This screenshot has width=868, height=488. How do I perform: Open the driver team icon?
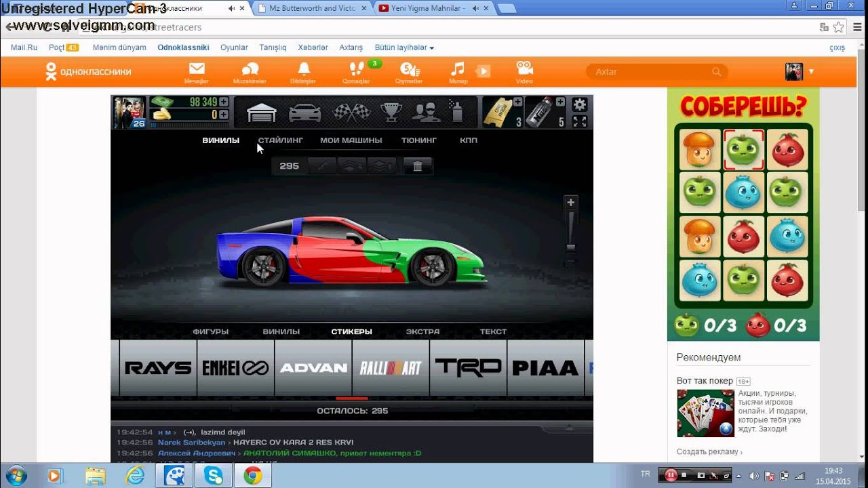[x=427, y=112]
